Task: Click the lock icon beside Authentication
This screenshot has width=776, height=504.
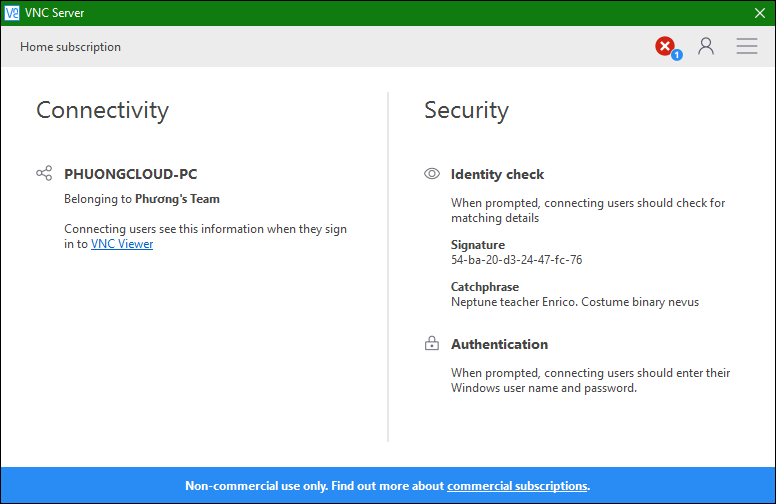Action: tap(432, 344)
